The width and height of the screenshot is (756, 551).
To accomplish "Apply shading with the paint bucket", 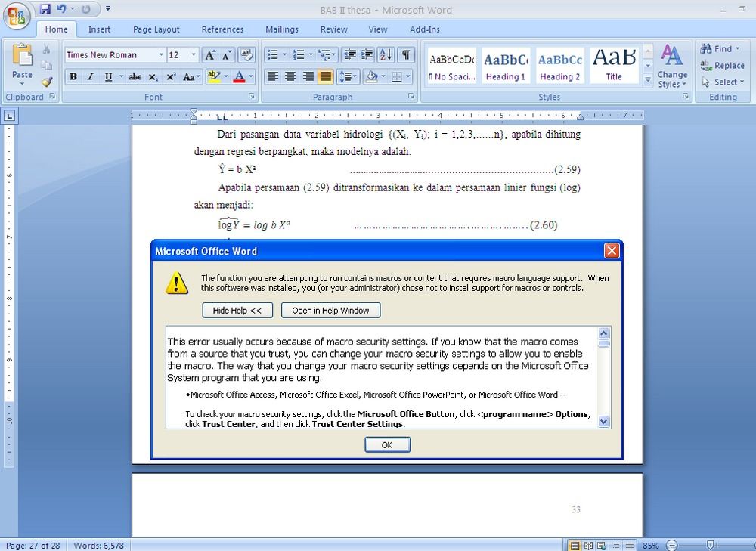I will (371, 76).
